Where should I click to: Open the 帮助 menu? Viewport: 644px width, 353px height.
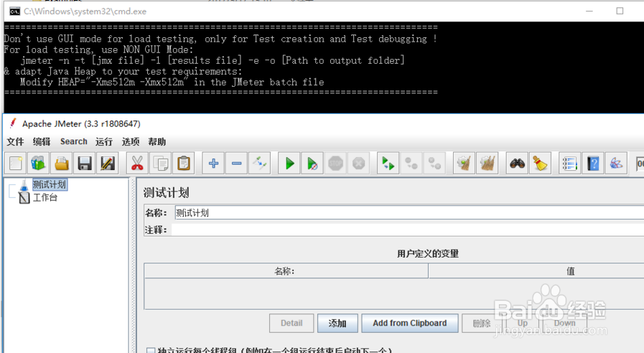click(x=157, y=141)
